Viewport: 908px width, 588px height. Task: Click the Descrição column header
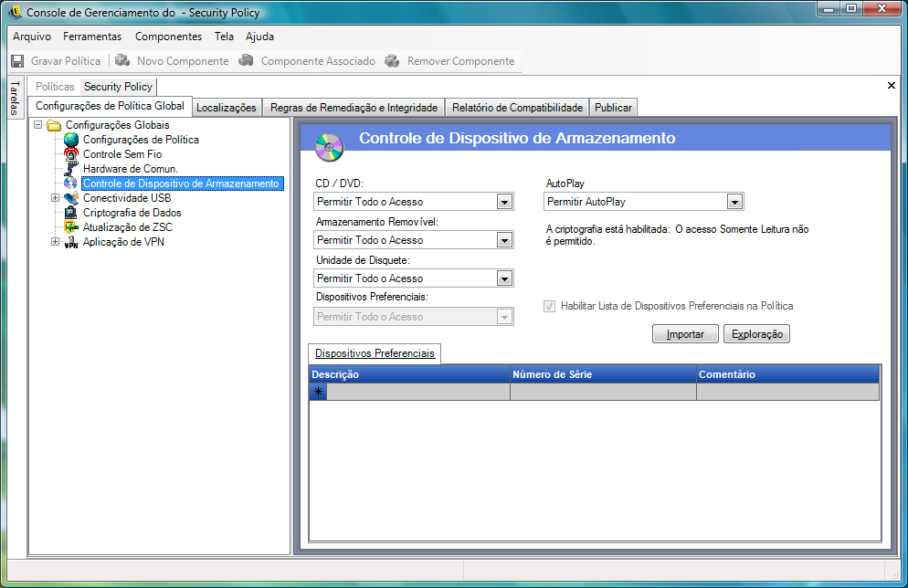(x=410, y=374)
